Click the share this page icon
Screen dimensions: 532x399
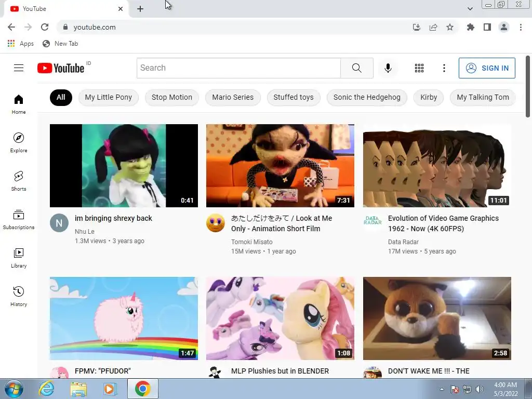pyautogui.click(x=433, y=27)
